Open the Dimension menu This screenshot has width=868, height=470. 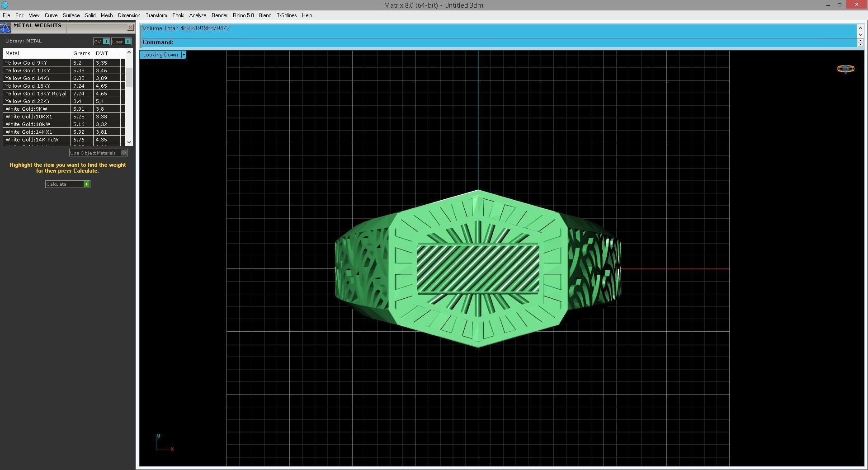129,15
